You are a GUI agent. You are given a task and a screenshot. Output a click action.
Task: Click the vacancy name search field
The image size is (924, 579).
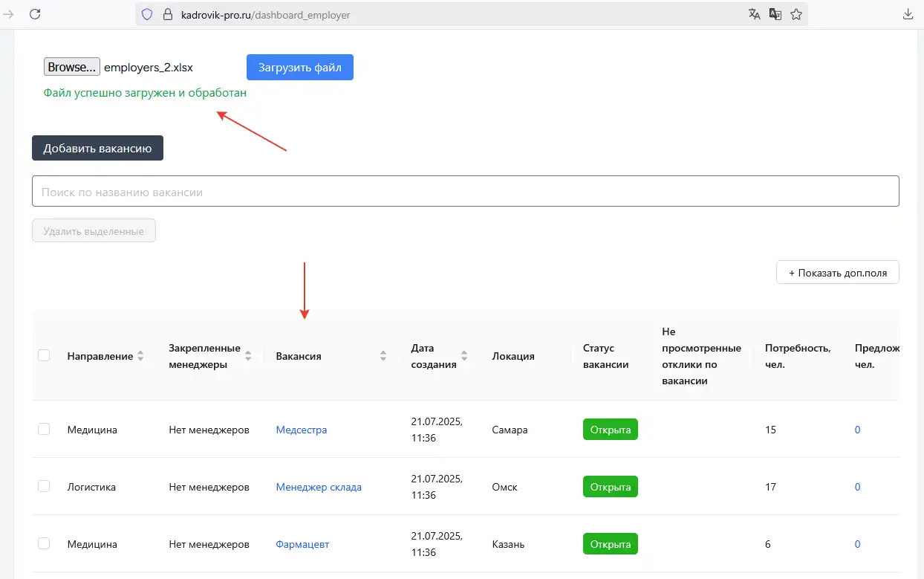click(x=465, y=192)
